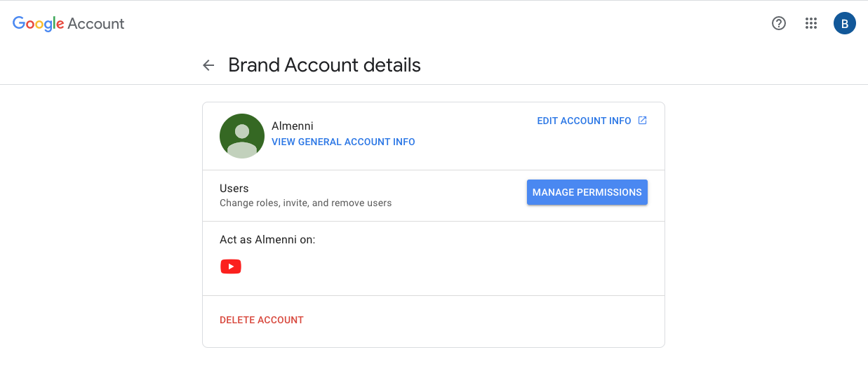Viewport: 868px width, 378px height.
Task: Open View General Account Info link
Action: (x=343, y=142)
